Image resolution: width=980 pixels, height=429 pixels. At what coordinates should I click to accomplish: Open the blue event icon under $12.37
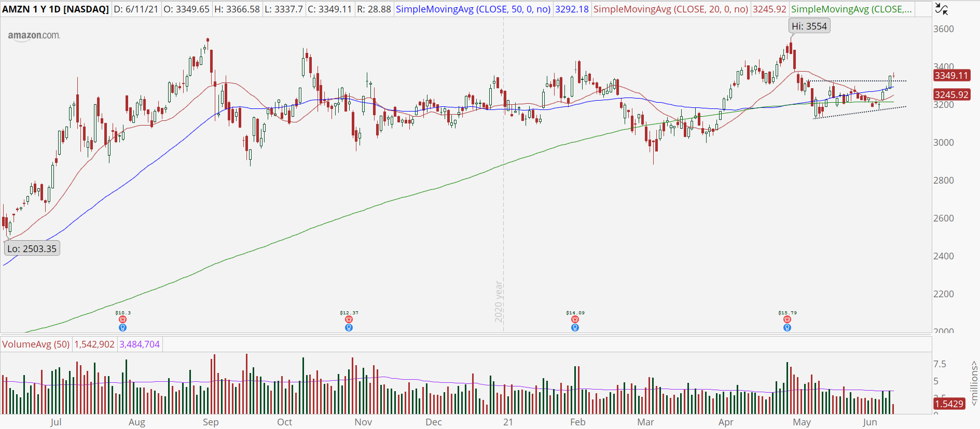tap(349, 327)
